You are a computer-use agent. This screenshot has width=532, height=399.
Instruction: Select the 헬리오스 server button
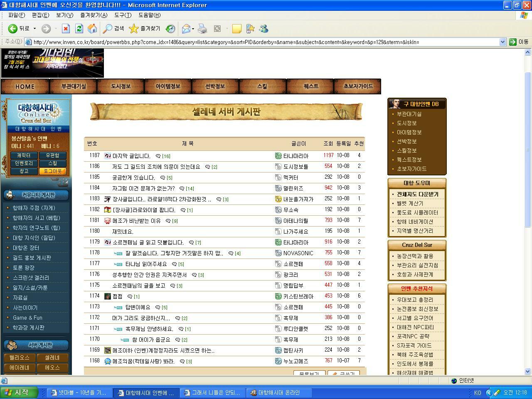pyautogui.click(x=20, y=357)
